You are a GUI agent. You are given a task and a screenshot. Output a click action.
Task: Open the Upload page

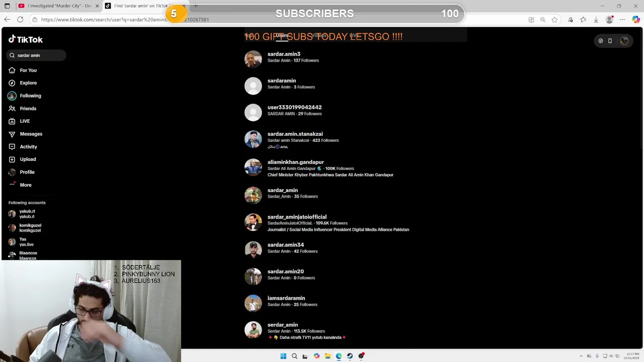pyautogui.click(x=22, y=159)
